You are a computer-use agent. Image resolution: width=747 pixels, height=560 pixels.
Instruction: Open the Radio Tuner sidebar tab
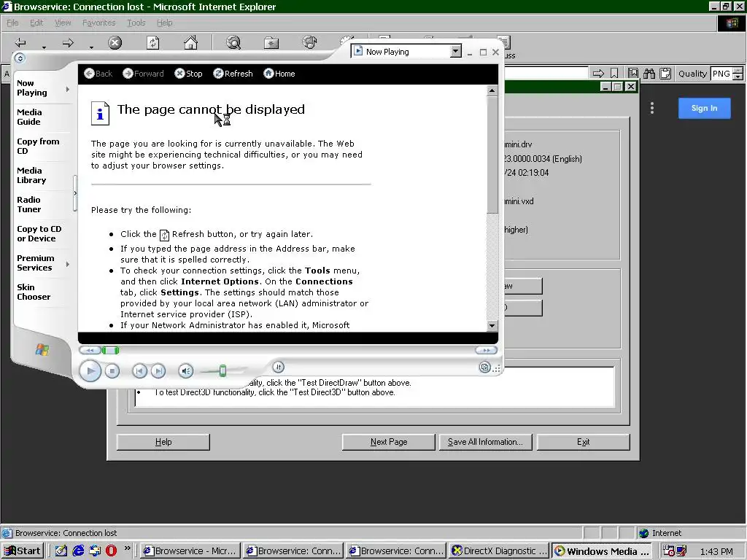coord(29,204)
